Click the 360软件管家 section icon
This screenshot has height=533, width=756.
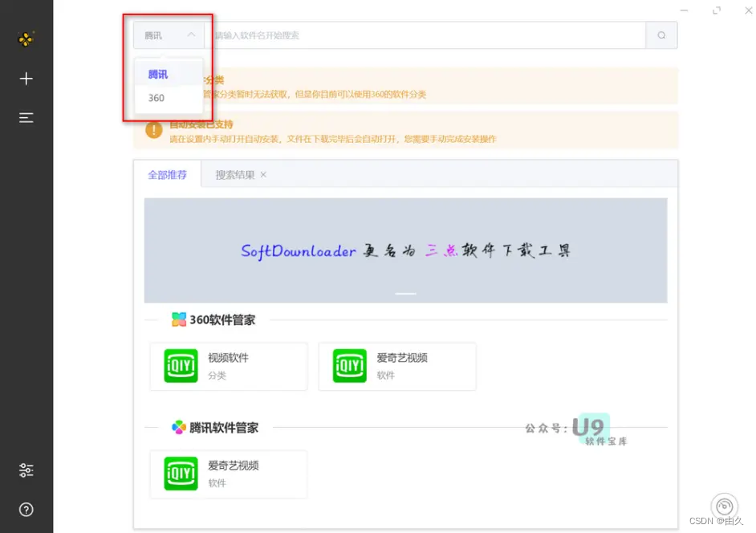(x=179, y=319)
